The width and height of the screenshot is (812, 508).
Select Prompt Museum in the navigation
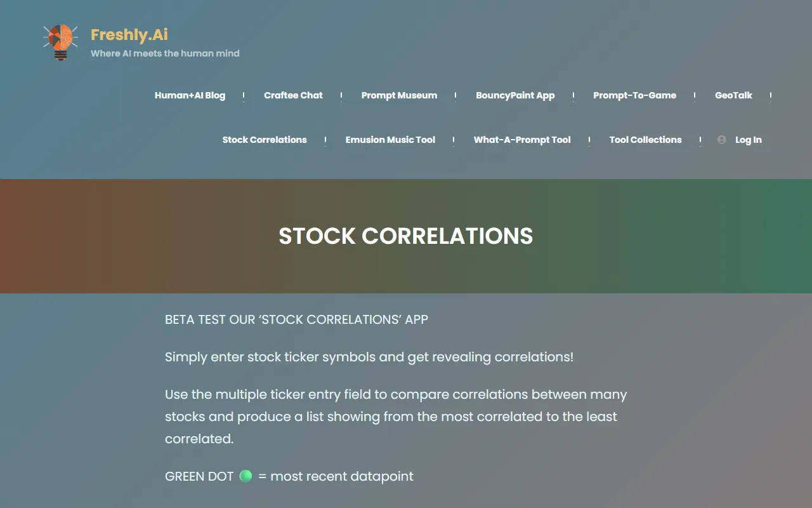point(399,95)
